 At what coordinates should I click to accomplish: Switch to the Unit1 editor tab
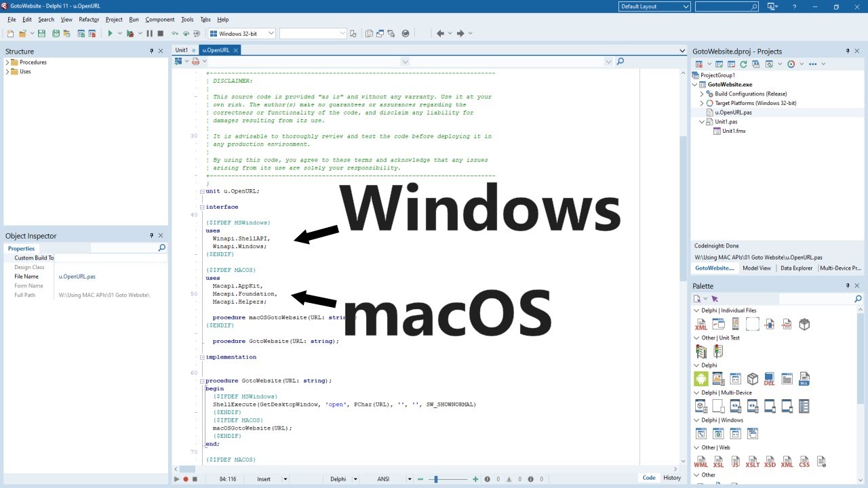[182, 50]
